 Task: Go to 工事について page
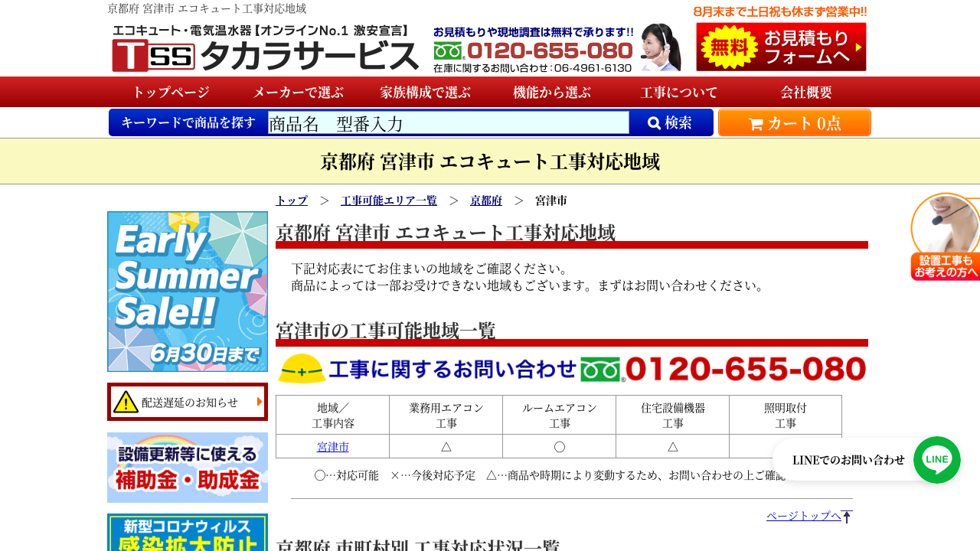click(x=679, y=93)
